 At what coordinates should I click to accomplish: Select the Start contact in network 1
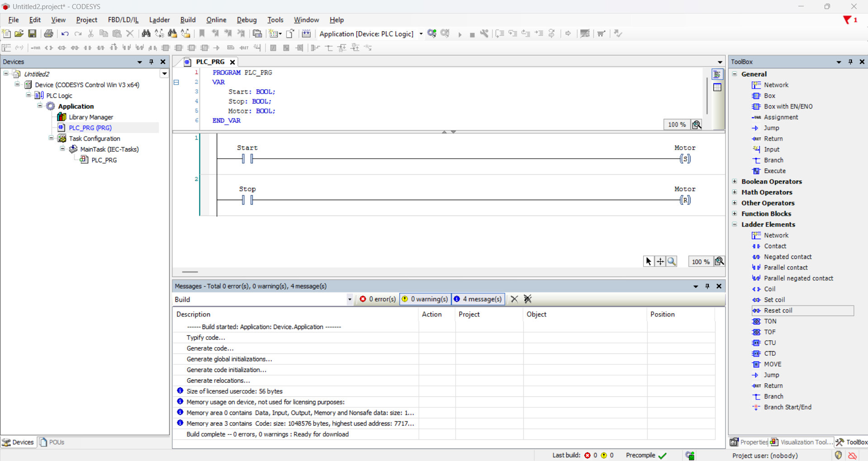pos(247,159)
